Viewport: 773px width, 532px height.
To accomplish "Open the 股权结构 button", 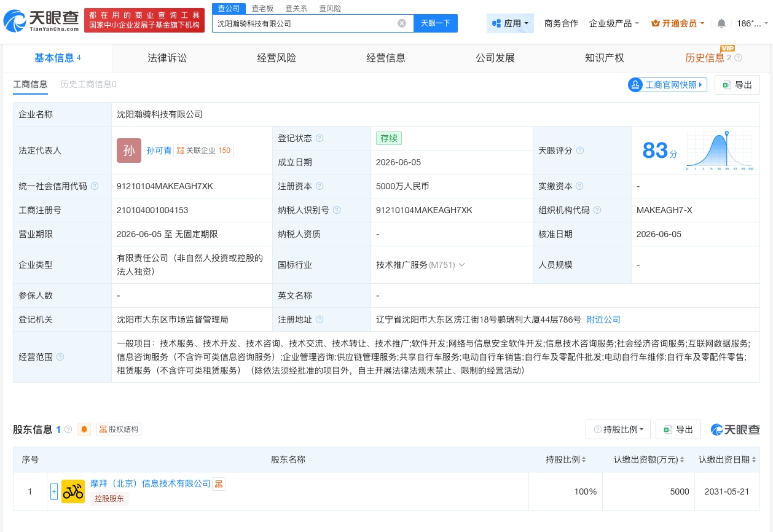I will 119,429.
